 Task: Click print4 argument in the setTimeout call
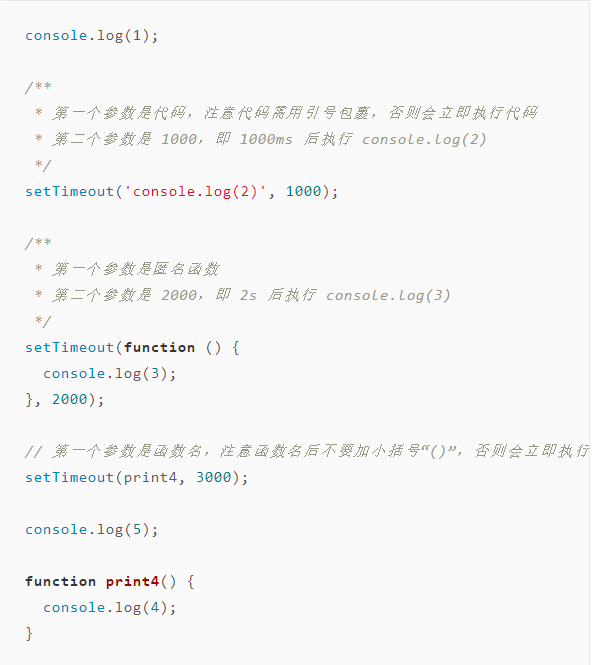click(x=150, y=478)
